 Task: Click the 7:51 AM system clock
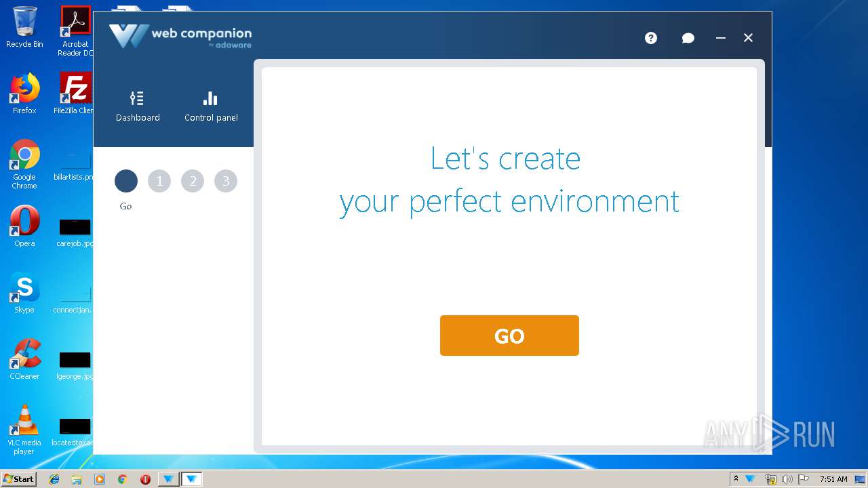833,479
